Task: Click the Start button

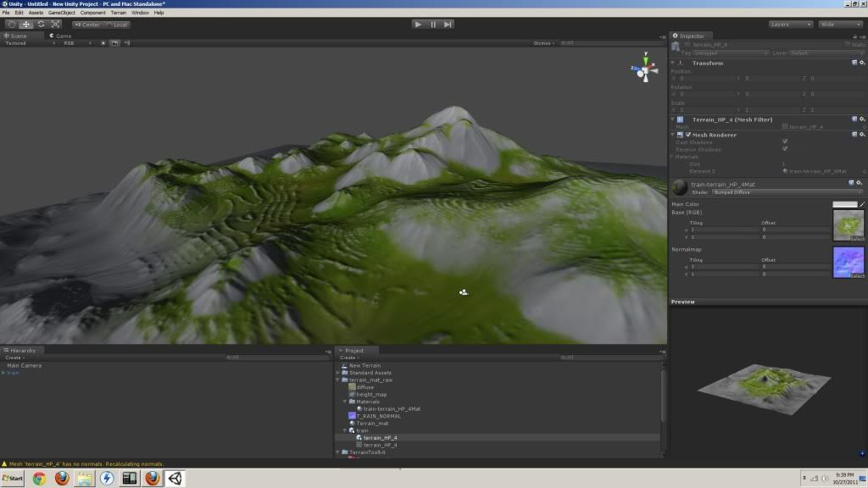Action: (x=12, y=478)
